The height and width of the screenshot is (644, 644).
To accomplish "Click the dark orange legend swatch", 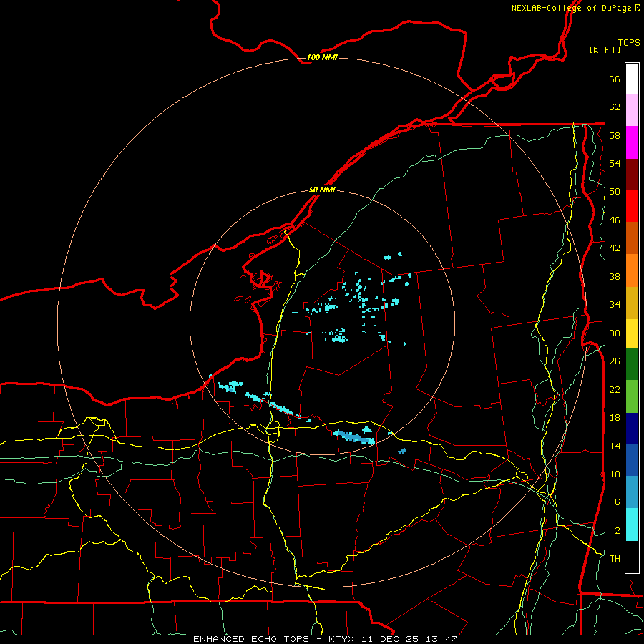I will 632,238.
